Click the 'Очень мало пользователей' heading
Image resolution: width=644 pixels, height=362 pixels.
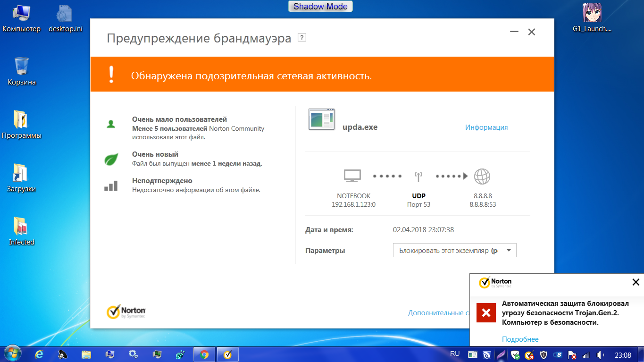point(180,119)
